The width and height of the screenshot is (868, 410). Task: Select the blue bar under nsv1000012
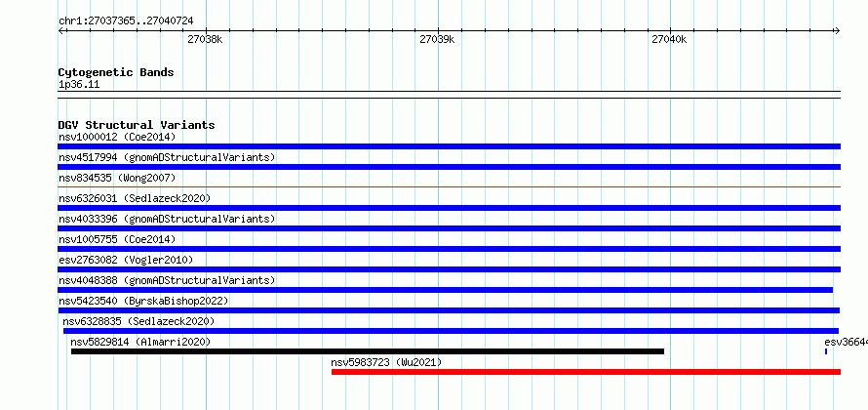coord(449,146)
